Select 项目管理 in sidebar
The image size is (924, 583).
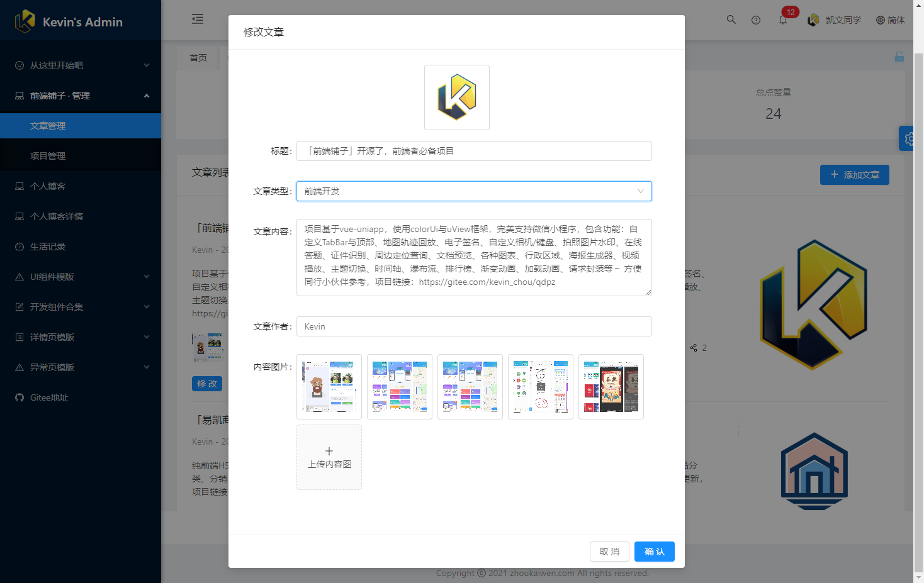(x=81, y=156)
